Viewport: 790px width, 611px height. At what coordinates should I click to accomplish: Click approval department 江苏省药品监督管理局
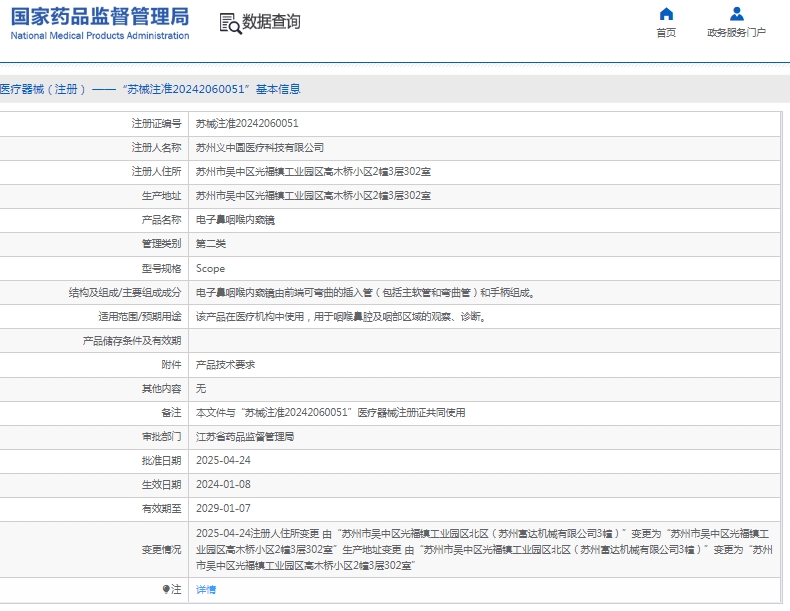pos(244,437)
